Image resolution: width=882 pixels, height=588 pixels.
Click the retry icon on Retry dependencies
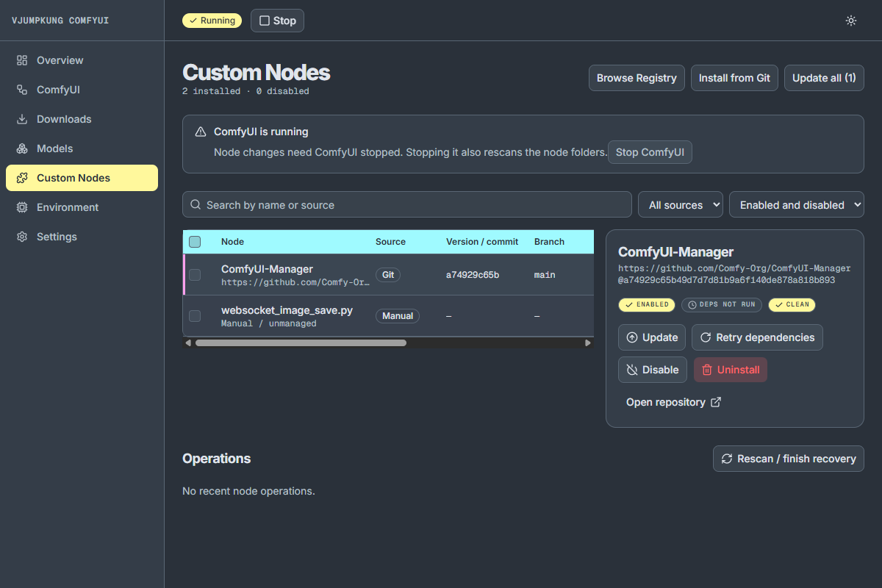click(706, 337)
